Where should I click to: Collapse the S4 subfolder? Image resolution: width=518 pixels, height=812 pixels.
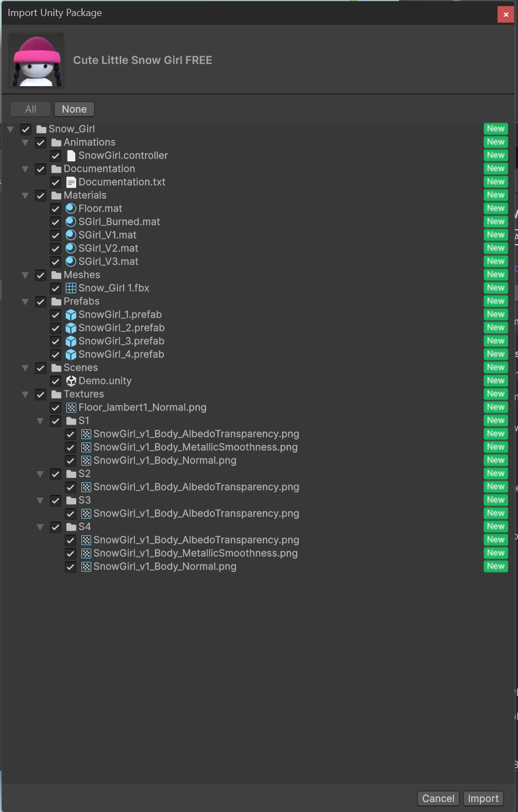[40, 527]
